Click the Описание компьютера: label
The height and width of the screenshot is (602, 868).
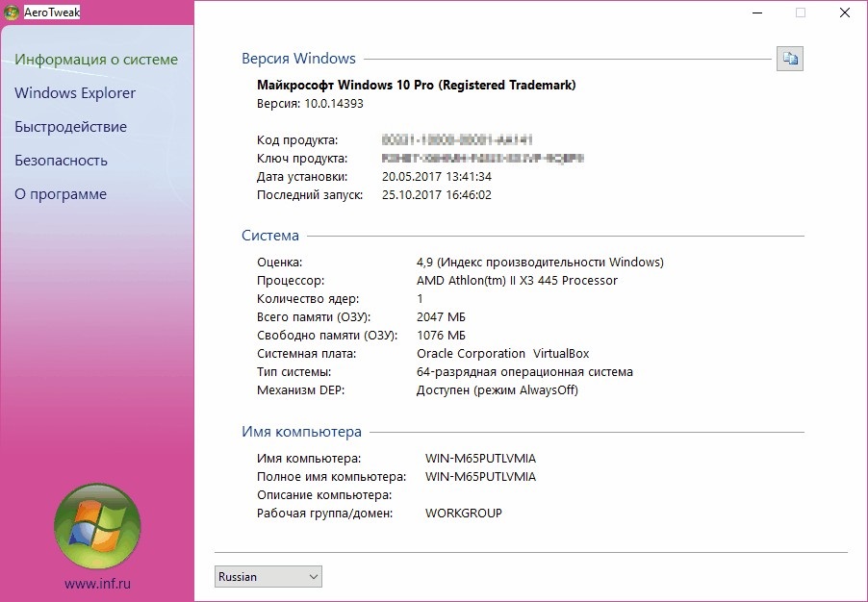pos(324,495)
